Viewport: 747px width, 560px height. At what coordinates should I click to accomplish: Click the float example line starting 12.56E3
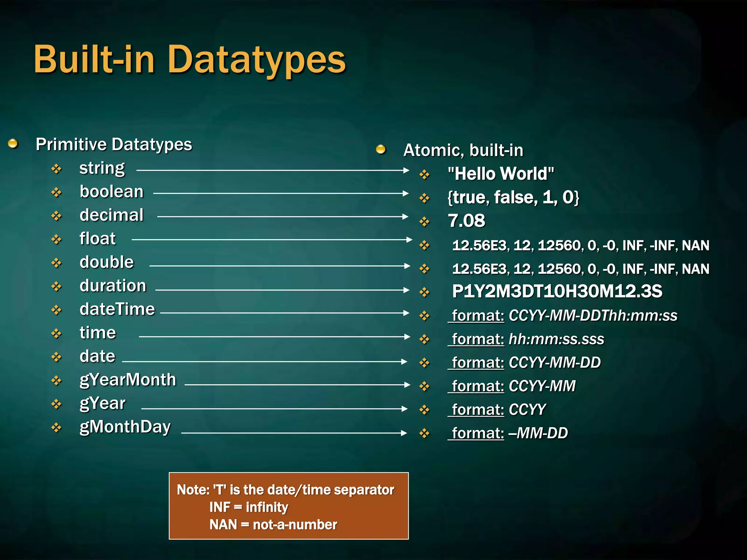click(x=581, y=245)
